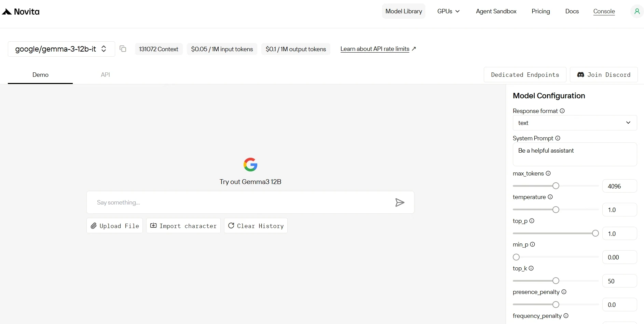The width and height of the screenshot is (644, 324).
Task: Adjust the top_k slider handle
Action: tap(556, 281)
